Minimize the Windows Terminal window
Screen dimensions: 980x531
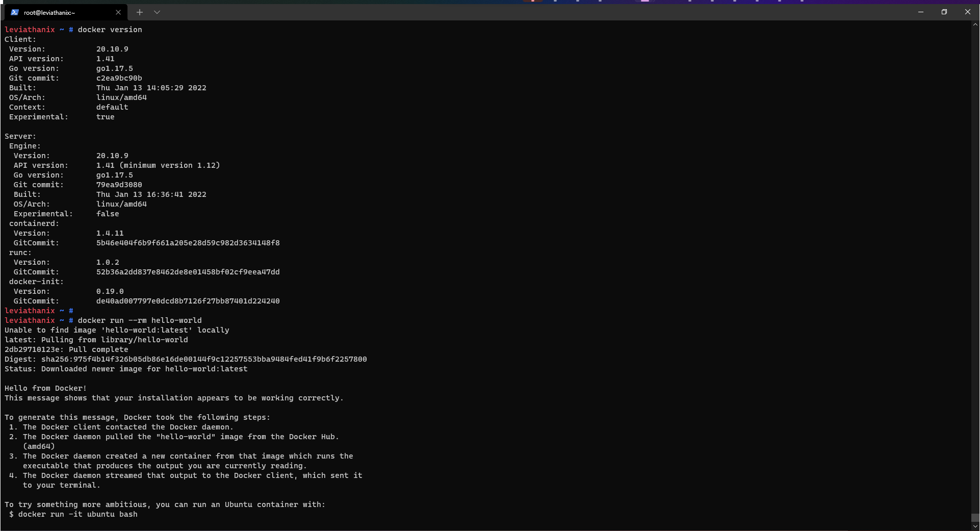click(920, 12)
